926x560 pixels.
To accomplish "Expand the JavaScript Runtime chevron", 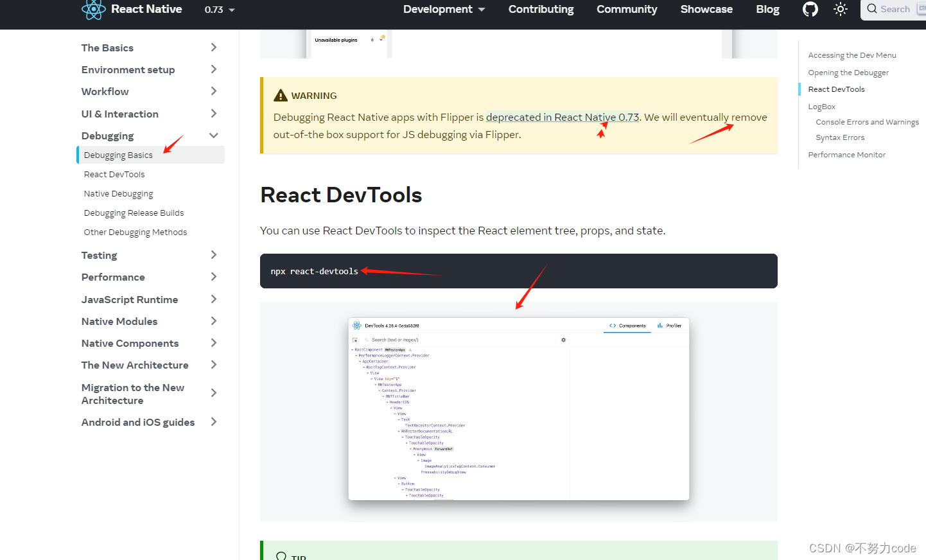I will point(214,299).
